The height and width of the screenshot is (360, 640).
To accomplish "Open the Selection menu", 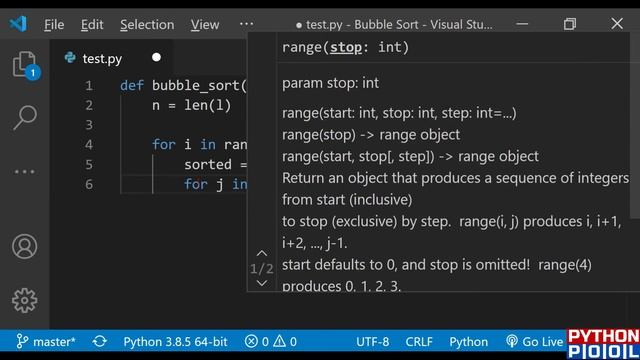I will coord(147,25).
